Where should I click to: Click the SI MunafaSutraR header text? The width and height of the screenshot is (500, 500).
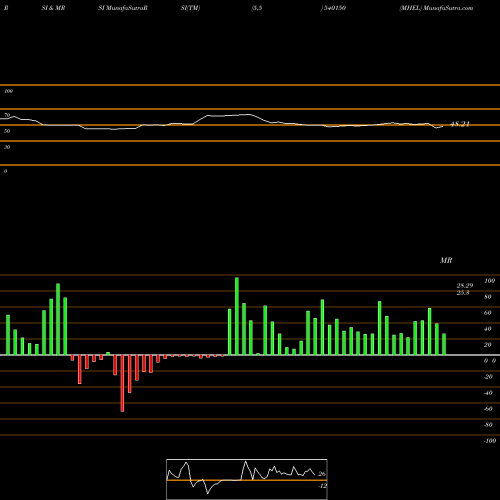pos(123,8)
